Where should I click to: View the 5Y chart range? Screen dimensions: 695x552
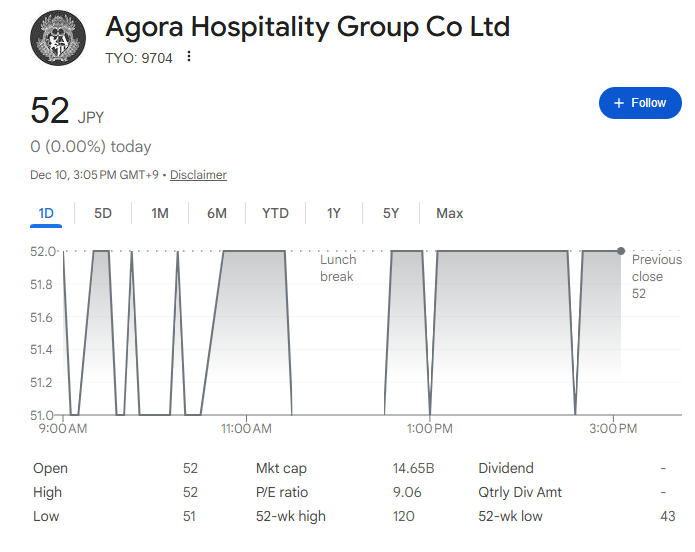tap(391, 213)
